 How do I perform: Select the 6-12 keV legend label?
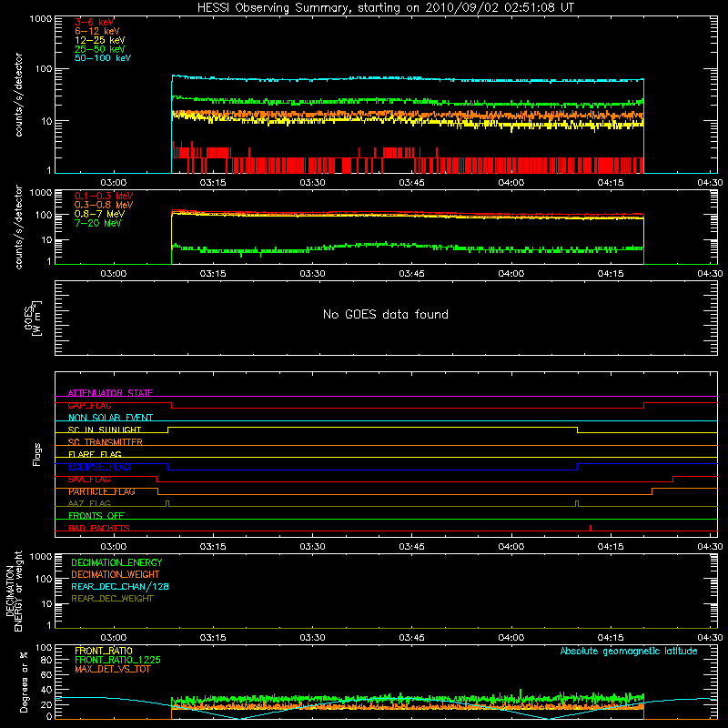coord(97,31)
